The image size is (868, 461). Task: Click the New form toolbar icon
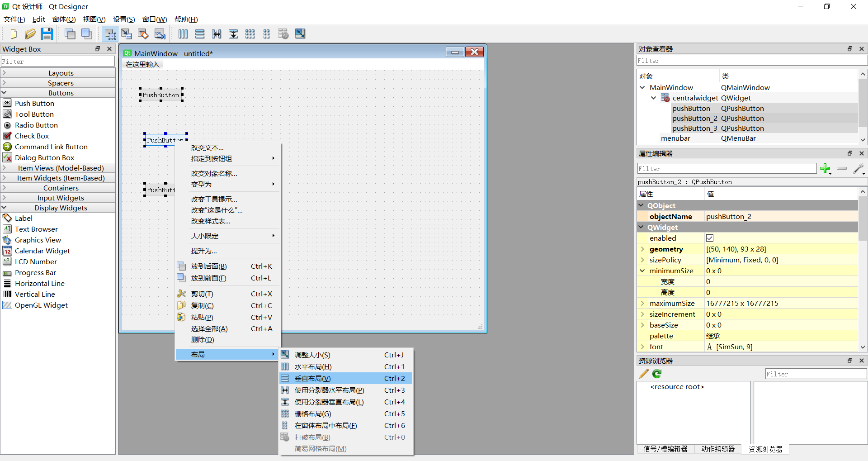(x=13, y=34)
